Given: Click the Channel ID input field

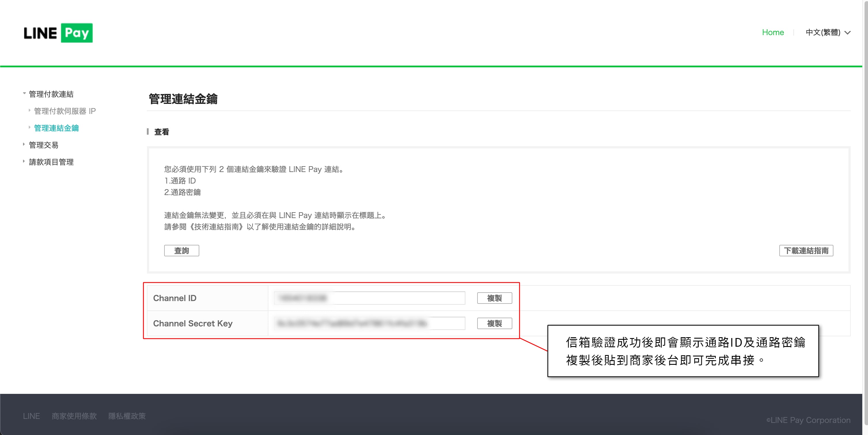Looking at the screenshot, I should click(370, 298).
